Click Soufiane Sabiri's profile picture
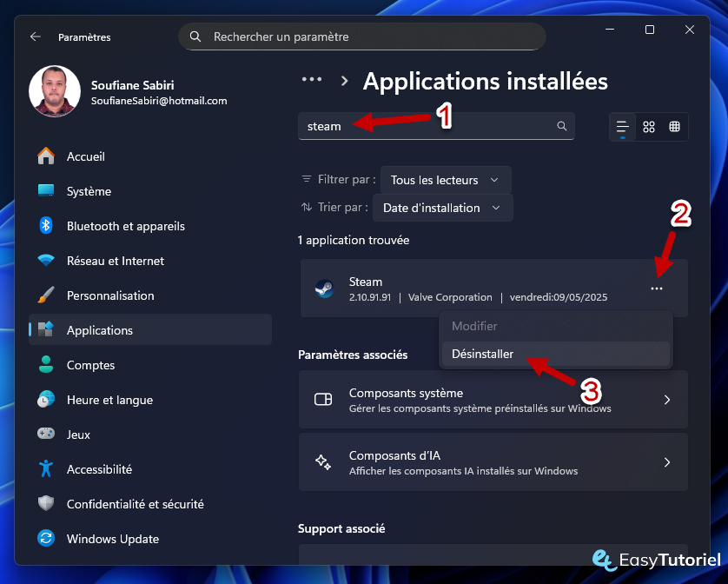 (x=55, y=90)
